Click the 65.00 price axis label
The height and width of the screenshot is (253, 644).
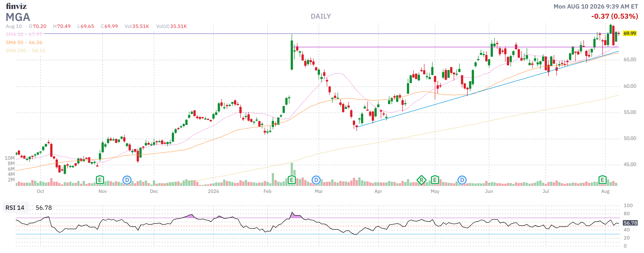click(x=630, y=59)
